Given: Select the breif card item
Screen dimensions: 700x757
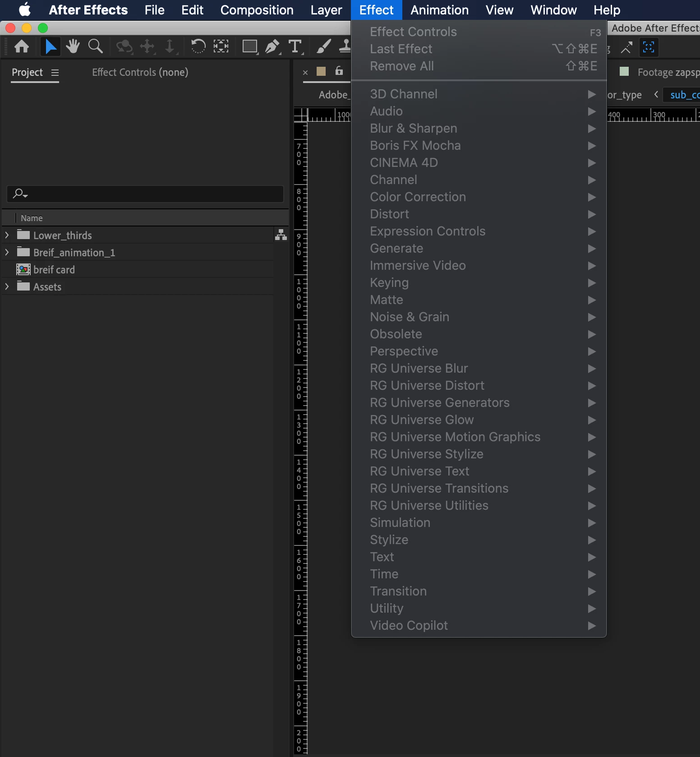Looking at the screenshot, I should pyautogui.click(x=54, y=269).
